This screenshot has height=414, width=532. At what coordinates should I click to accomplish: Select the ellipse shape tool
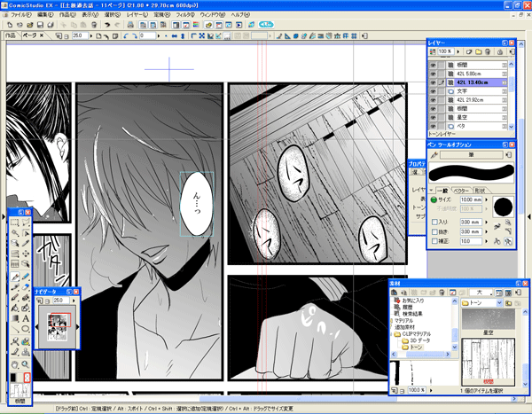[x=26, y=329]
